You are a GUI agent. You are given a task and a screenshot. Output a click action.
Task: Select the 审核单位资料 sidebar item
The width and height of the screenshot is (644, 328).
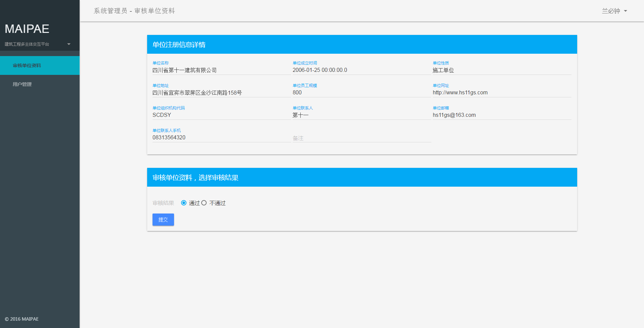[x=28, y=65]
